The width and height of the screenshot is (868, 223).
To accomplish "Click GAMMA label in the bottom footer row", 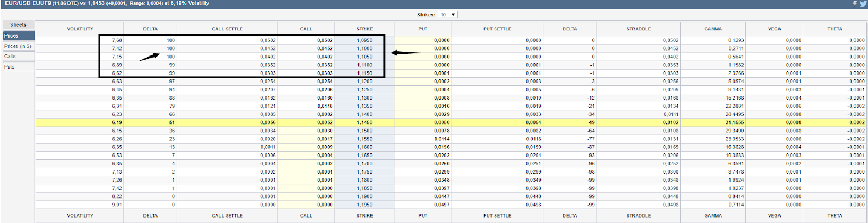I will click(x=713, y=216).
